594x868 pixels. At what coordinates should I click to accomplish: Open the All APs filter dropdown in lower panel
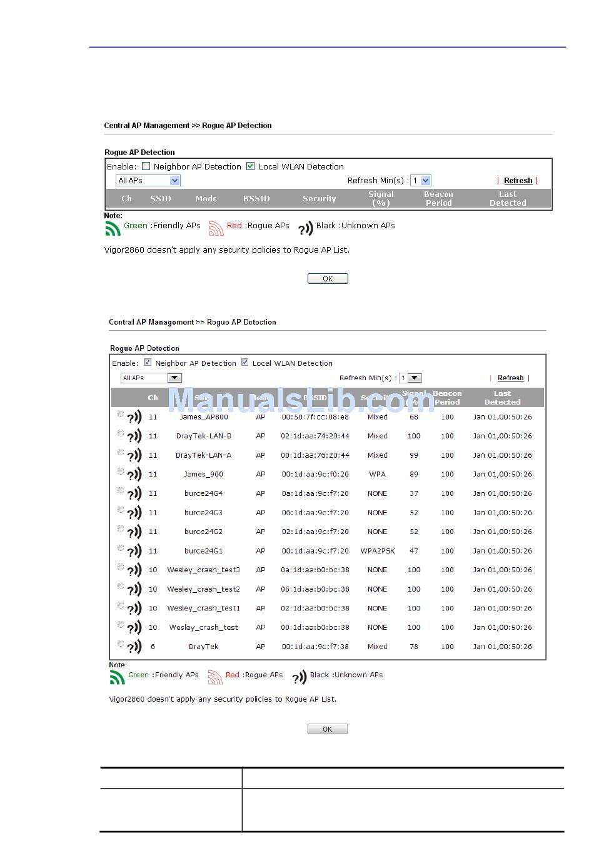(151, 378)
